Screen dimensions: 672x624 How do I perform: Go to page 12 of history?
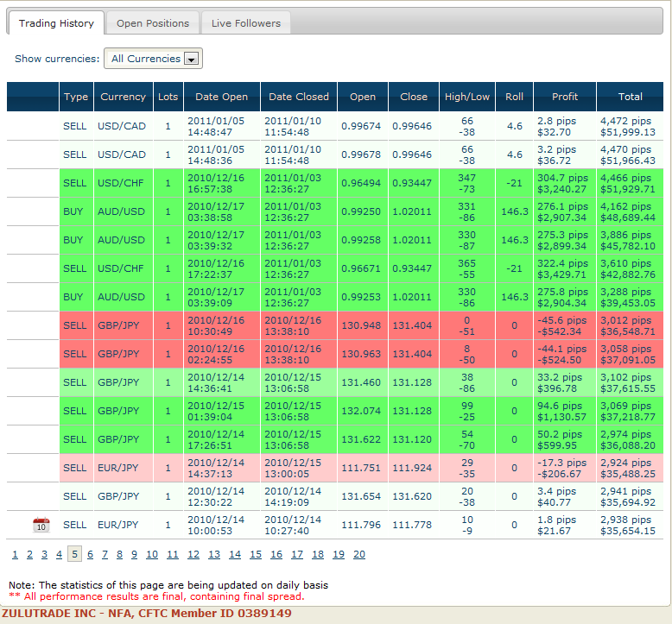(193, 554)
